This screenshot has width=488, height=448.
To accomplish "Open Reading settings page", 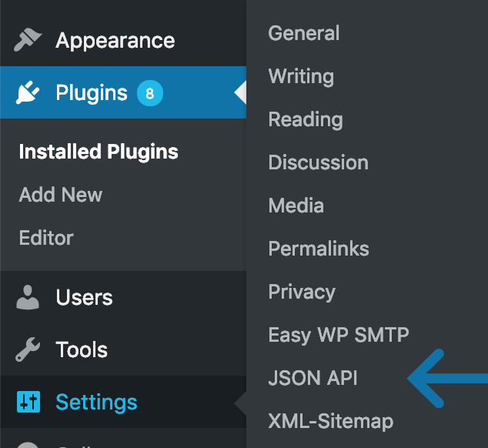I will pyautogui.click(x=306, y=120).
